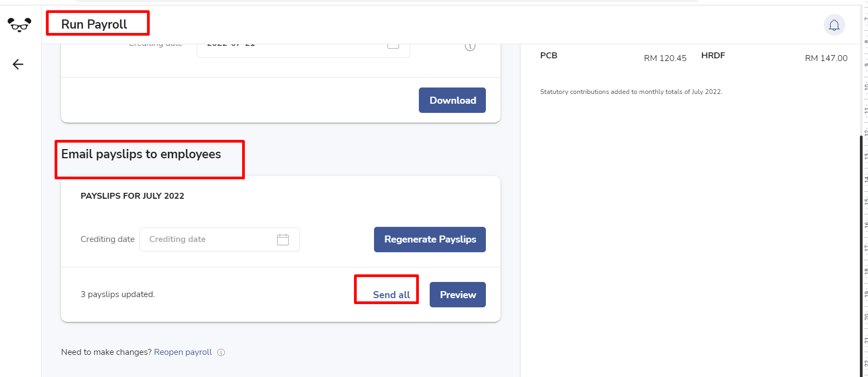868x377 pixels.
Task: Open the Reopen payroll link
Action: tap(183, 352)
